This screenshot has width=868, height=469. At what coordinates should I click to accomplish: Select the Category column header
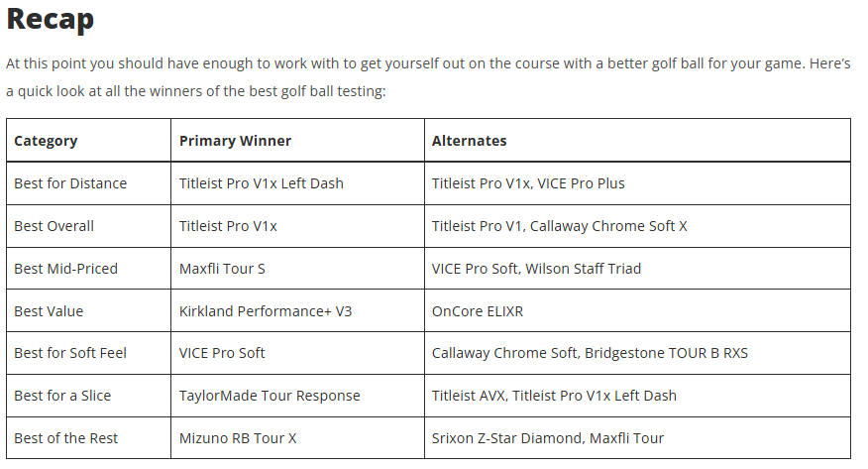click(88, 140)
